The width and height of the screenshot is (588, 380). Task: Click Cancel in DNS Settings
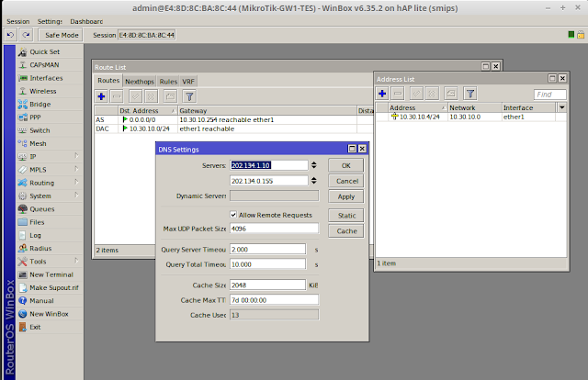pyautogui.click(x=345, y=181)
